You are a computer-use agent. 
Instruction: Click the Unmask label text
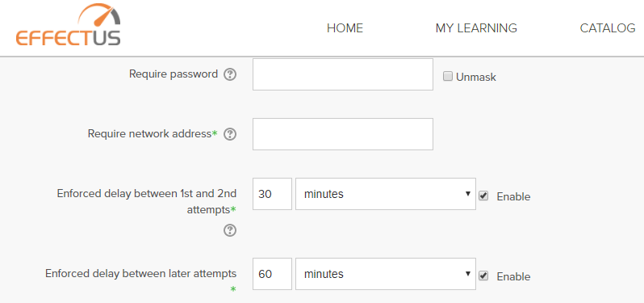coord(476,77)
